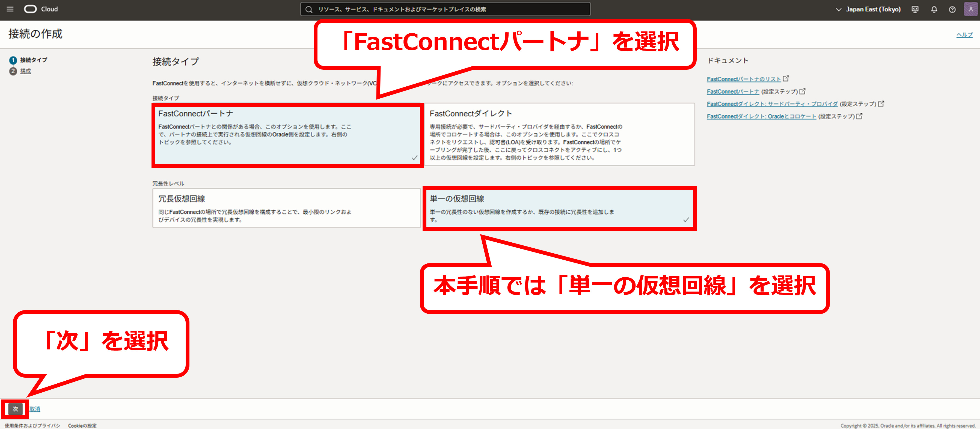This screenshot has width=980, height=429.
Task: Click the 次 button
Action: [x=15, y=409]
